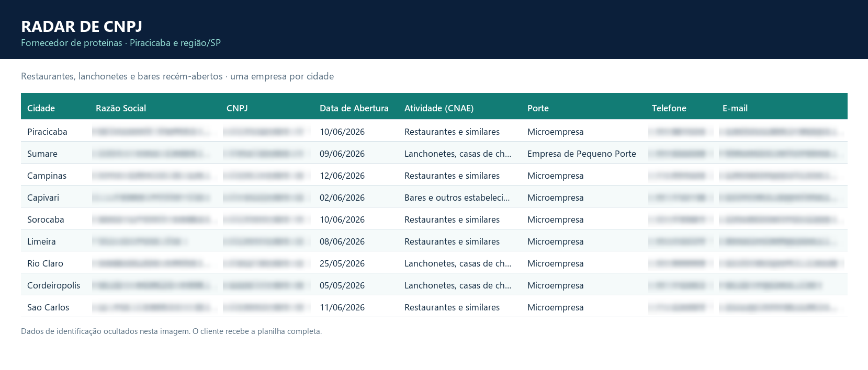This screenshot has width=868, height=370.
Task: Click Empresa de Pequeno Porte cell
Action: click(582, 154)
